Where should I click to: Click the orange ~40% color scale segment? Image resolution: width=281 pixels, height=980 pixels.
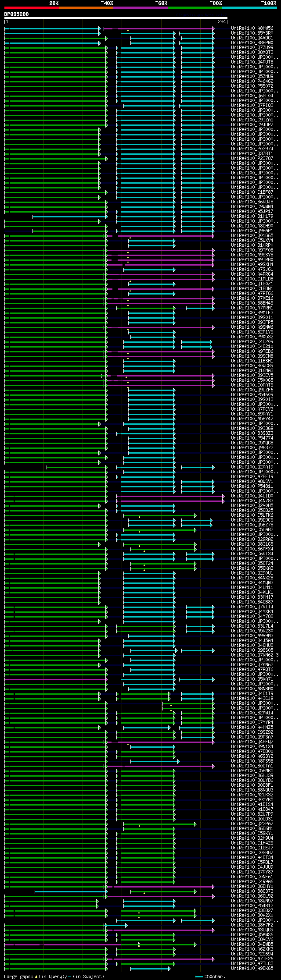(86, 8)
